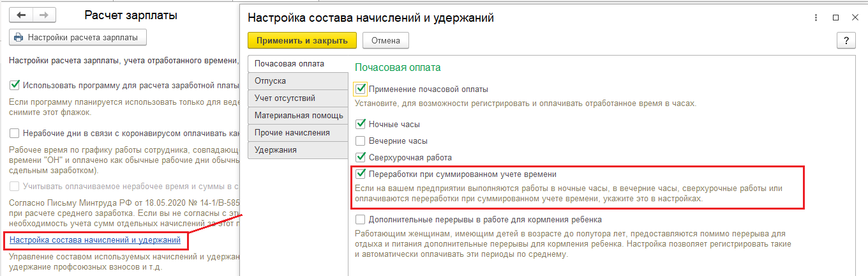Close the settings dialog window
The width and height of the screenshot is (868, 276).
[855, 17]
